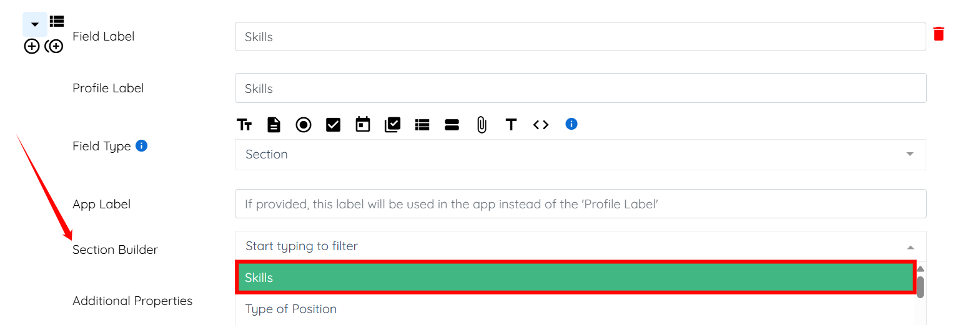Collapse the field with the caret toggle

coord(35,25)
